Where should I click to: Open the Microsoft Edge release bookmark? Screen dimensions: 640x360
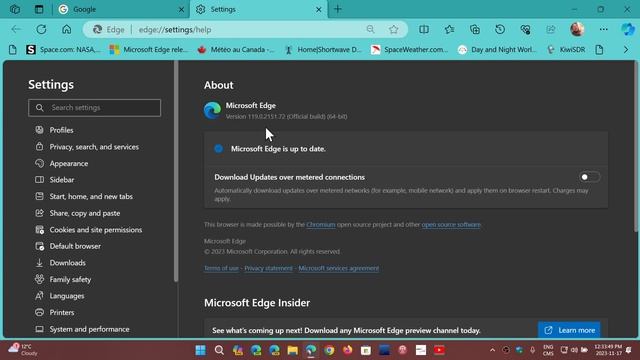click(x=149, y=49)
